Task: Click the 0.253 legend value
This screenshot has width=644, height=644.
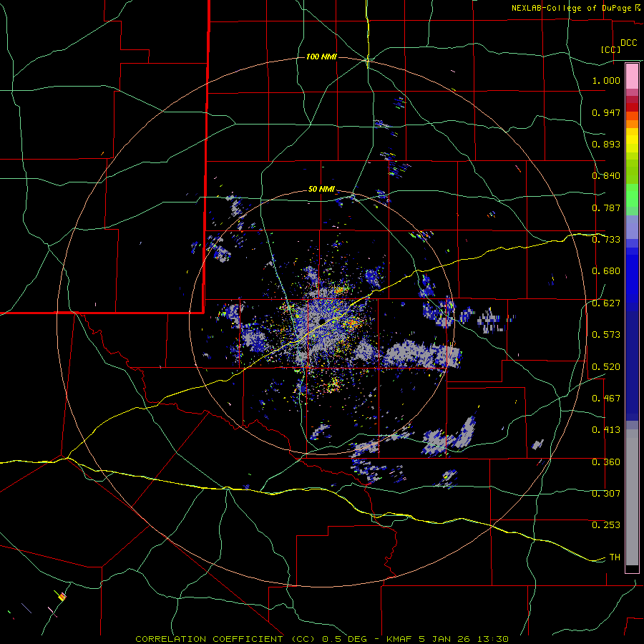Action: tap(606, 525)
